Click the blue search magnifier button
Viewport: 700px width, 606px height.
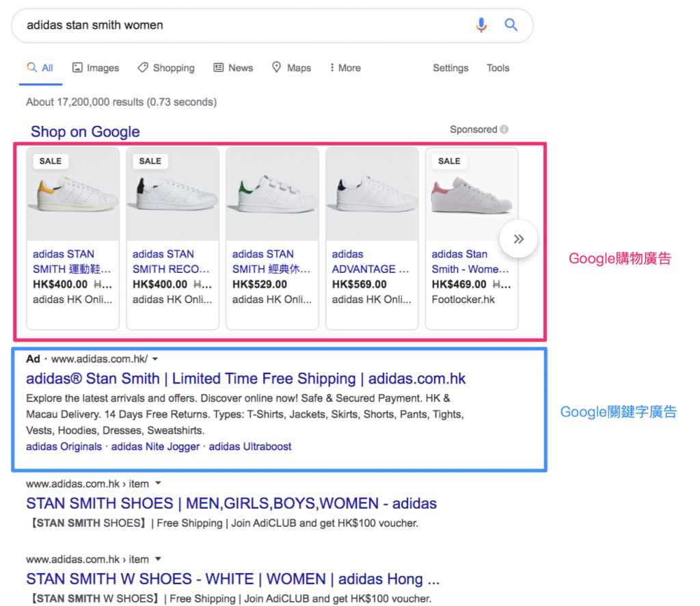(511, 25)
